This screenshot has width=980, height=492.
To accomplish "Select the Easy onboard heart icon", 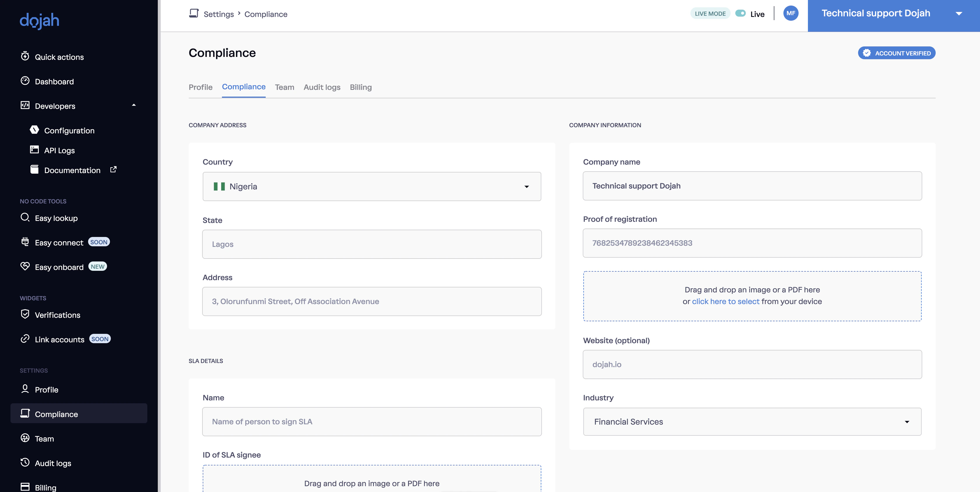I will [25, 266].
